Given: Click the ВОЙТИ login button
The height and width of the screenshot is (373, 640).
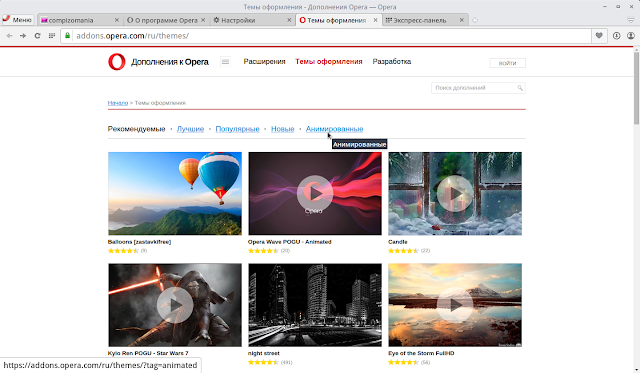Looking at the screenshot, I should coord(507,63).
